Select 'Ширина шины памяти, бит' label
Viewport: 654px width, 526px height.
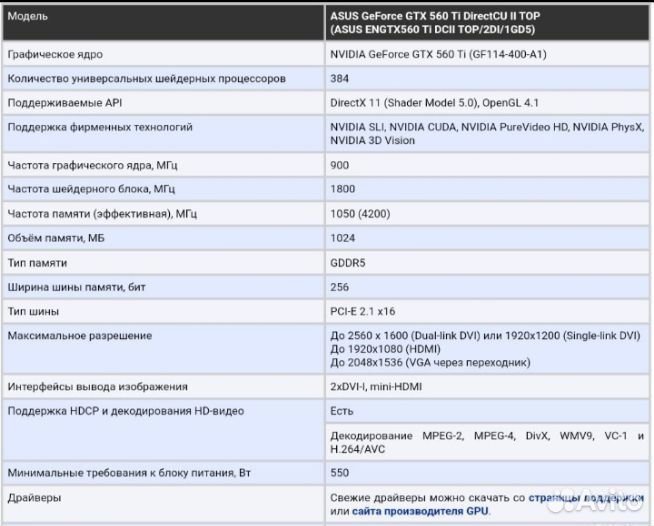(x=76, y=287)
